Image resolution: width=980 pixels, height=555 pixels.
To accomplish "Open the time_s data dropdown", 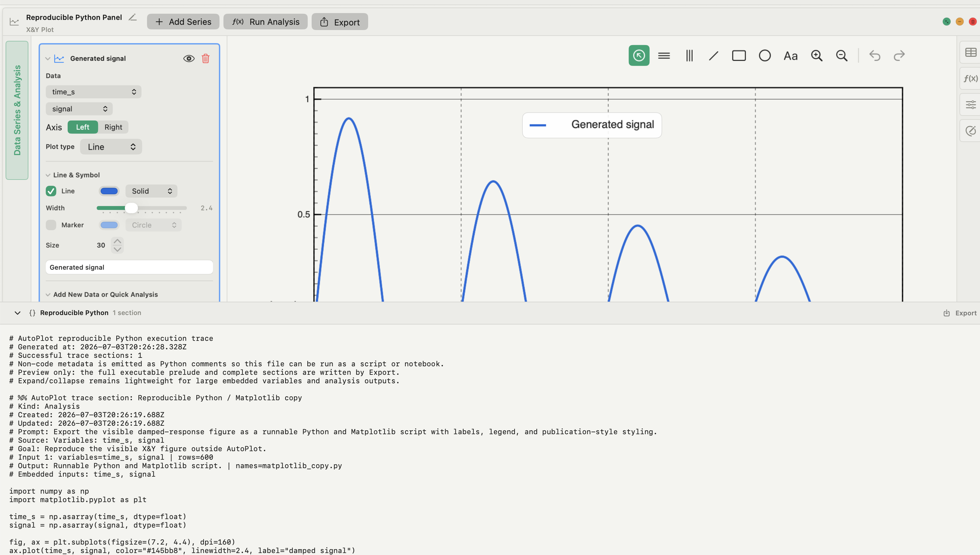I will (93, 92).
